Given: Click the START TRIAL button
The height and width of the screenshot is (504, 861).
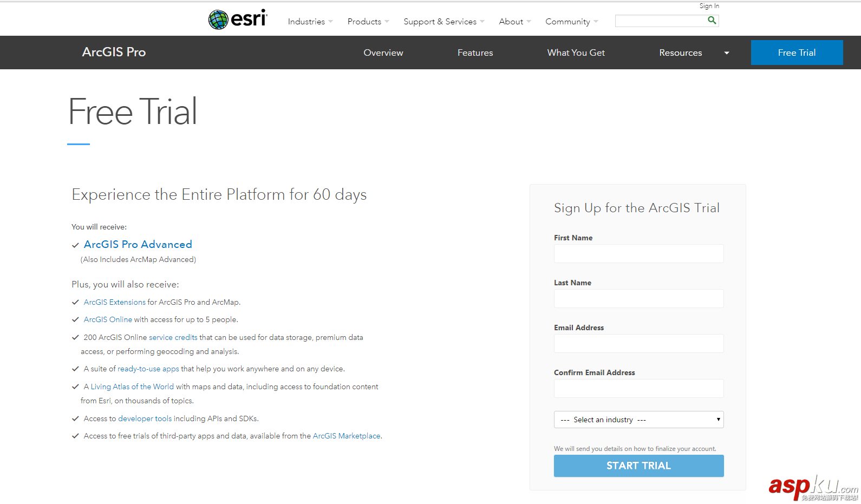Looking at the screenshot, I should click(x=639, y=466).
